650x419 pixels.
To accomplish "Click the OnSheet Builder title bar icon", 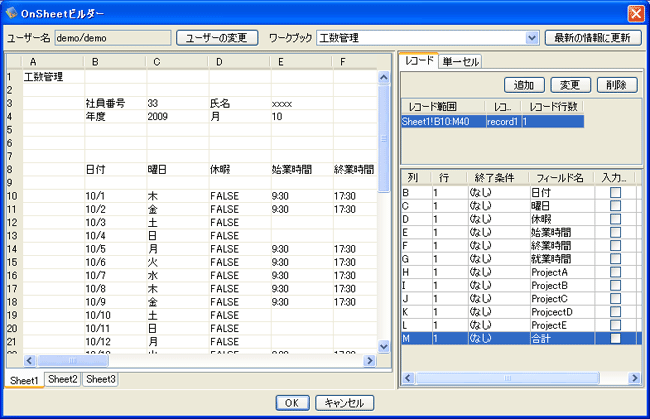I will click(10, 12).
